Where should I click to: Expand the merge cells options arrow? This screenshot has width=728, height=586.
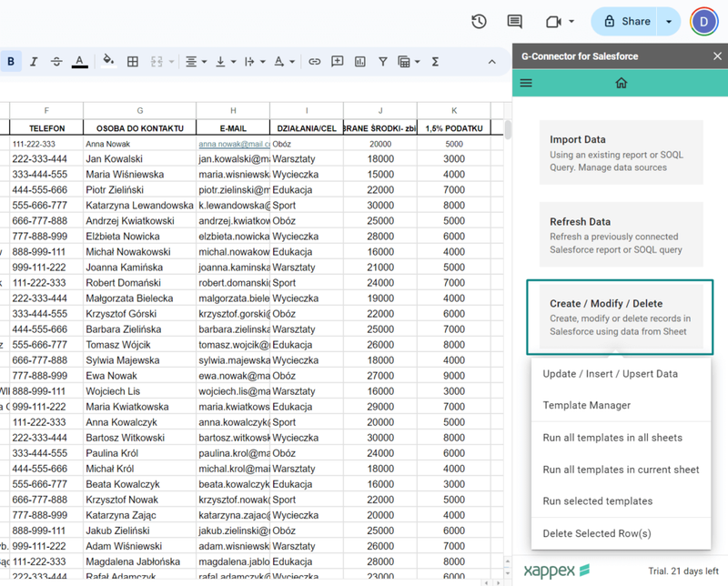click(x=171, y=61)
